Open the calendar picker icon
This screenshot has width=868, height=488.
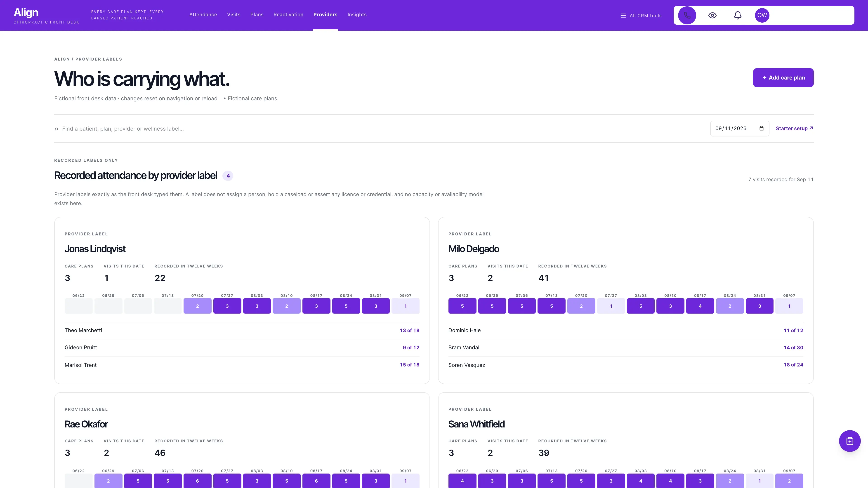pyautogui.click(x=762, y=128)
